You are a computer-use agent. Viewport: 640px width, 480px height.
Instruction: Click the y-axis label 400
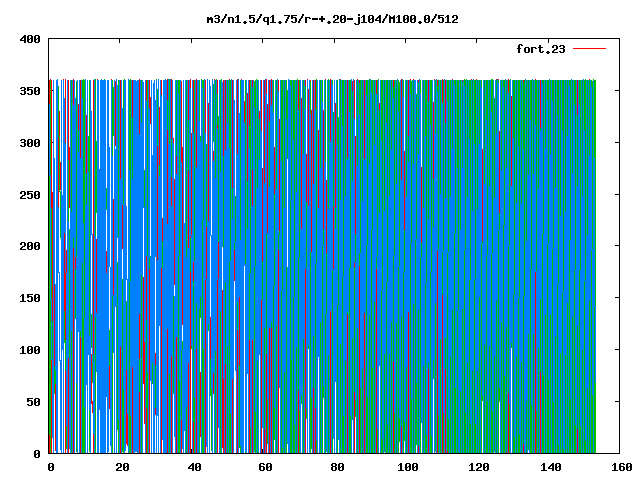(x=30, y=39)
